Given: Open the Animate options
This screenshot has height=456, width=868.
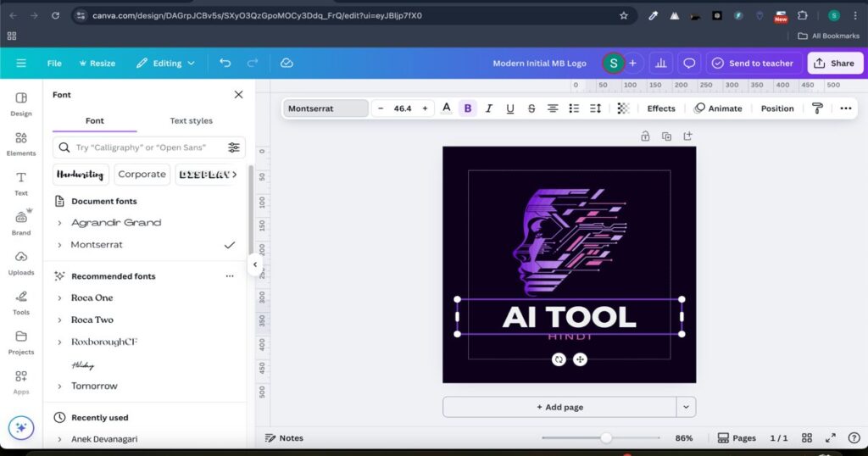Looking at the screenshot, I should [x=718, y=108].
